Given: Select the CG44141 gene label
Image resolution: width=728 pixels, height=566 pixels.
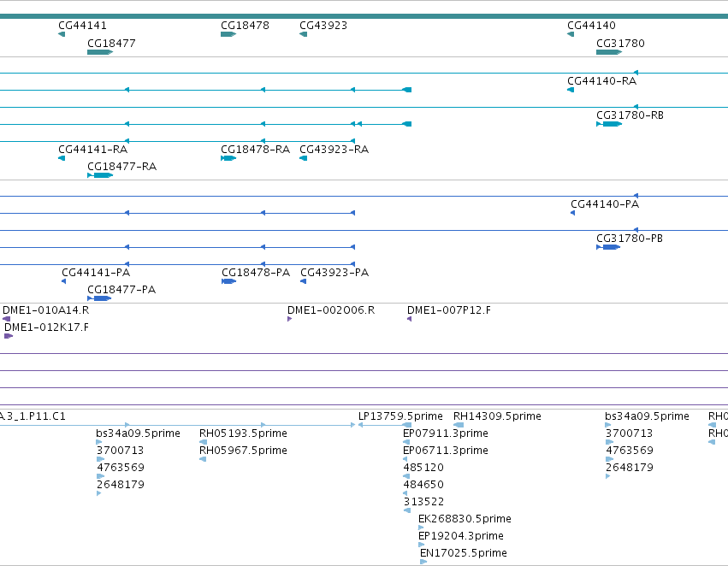Looking at the screenshot, I should pyautogui.click(x=82, y=26).
